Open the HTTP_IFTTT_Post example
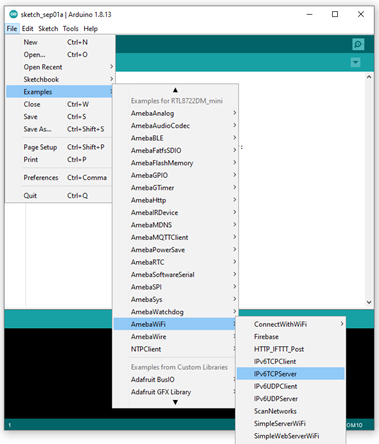379x444 pixels. point(291,349)
